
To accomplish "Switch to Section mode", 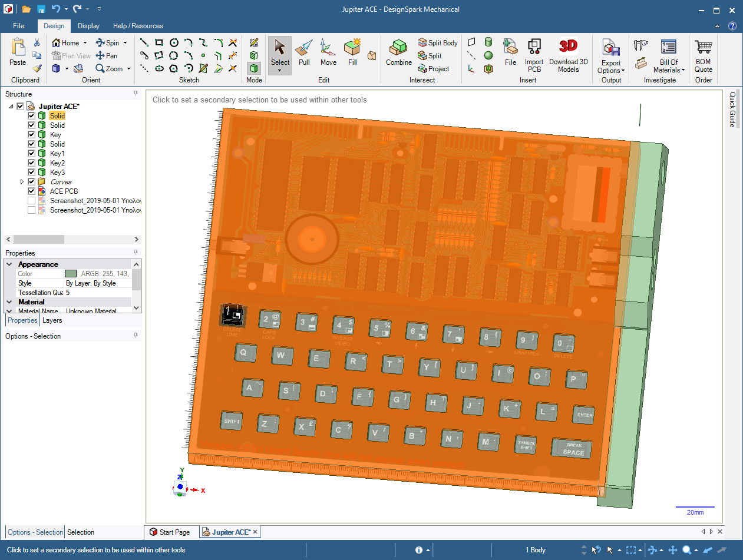I will tap(254, 55).
